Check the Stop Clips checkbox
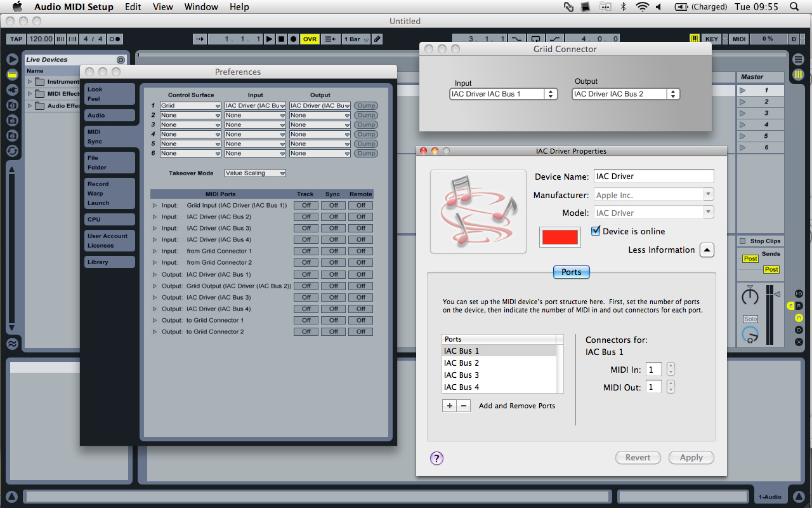The width and height of the screenshot is (812, 508). tap(743, 241)
